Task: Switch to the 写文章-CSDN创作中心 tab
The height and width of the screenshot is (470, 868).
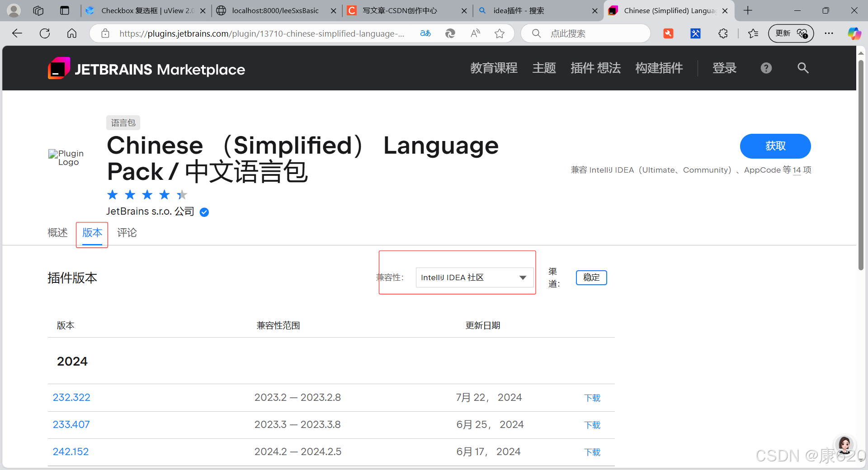Action: click(x=407, y=10)
